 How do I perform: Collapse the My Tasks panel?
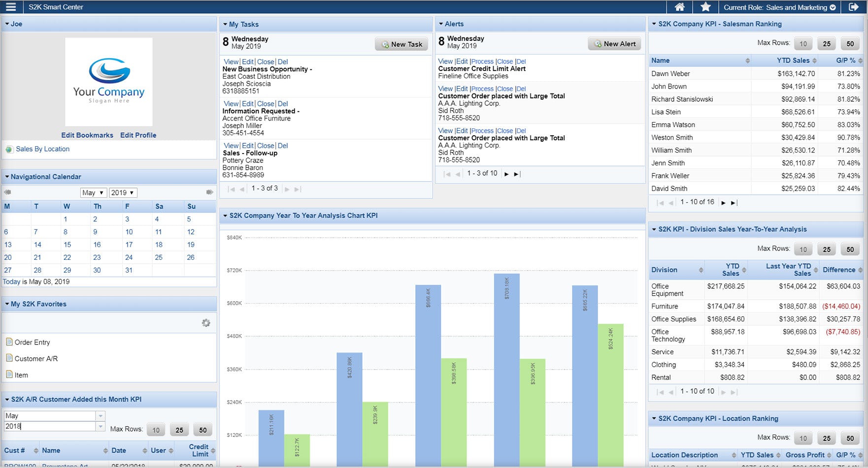[226, 24]
